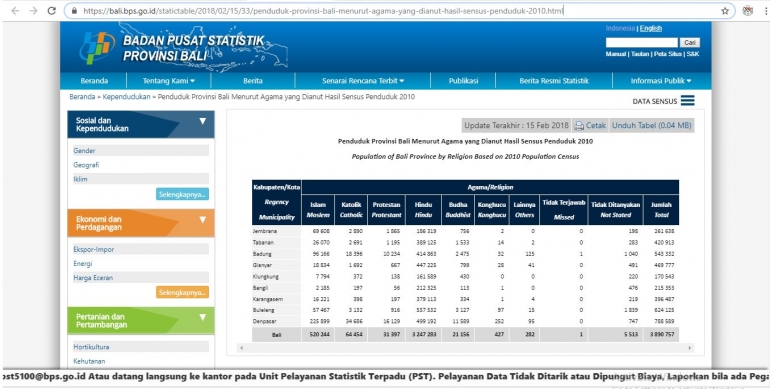Click the Bali total row label
This screenshot has height=389, width=770.
click(x=276, y=334)
